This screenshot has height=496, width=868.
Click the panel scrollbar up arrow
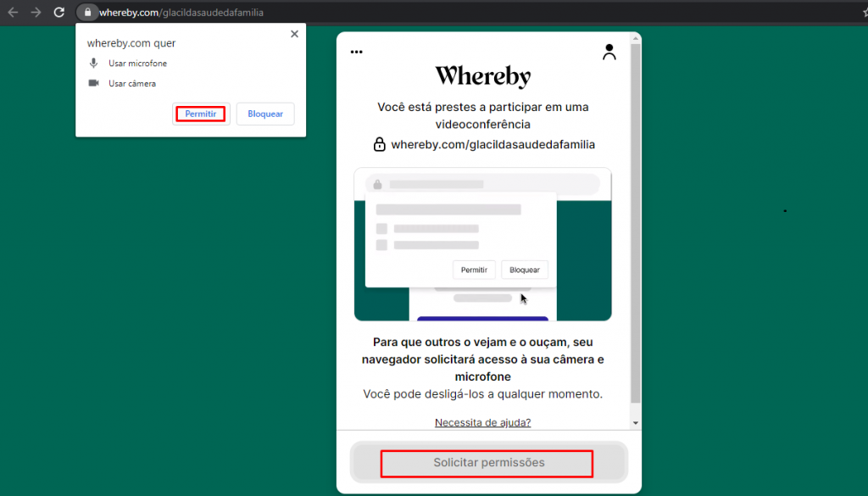coord(636,38)
